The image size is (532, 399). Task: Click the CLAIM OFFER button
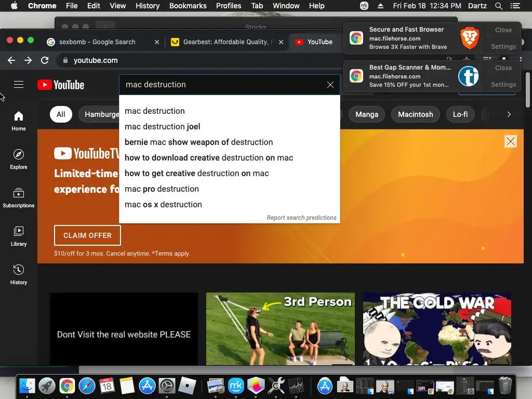[87, 235]
